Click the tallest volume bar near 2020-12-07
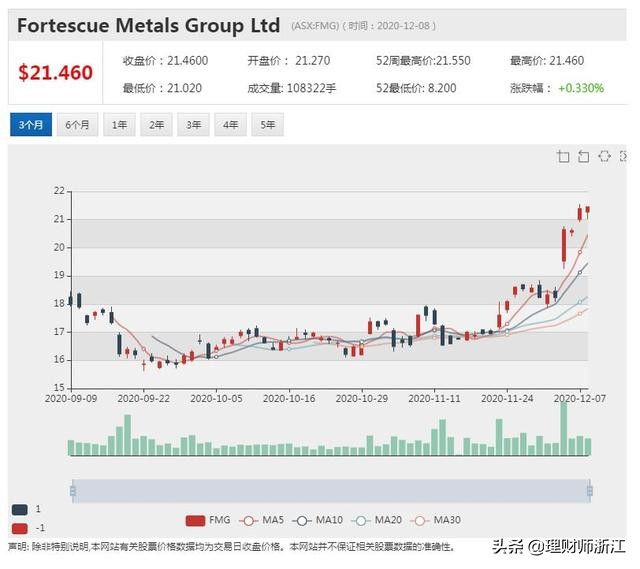640x569 pixels. pyautogui.click(x=564, y=429)
